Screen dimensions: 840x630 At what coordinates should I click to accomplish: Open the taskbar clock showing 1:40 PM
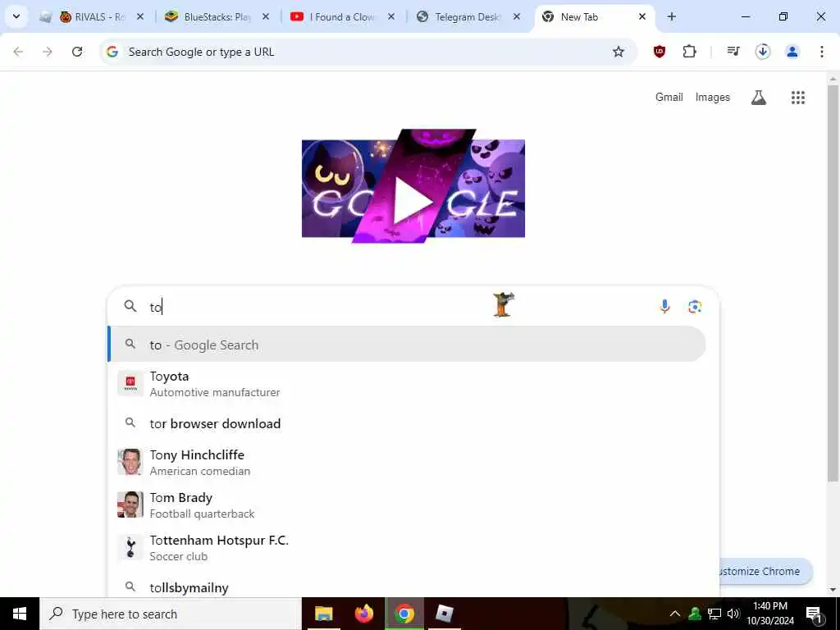[770, 614]
